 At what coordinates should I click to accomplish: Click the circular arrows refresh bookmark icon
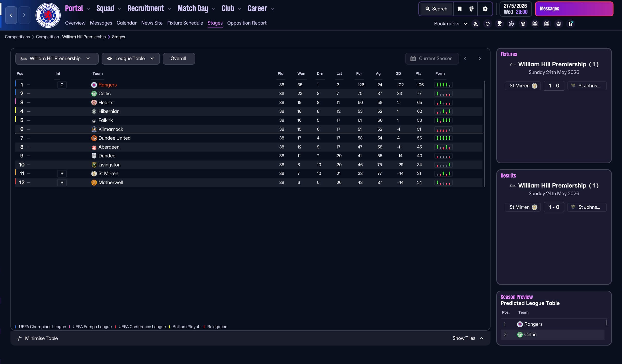tap(487, 24)
